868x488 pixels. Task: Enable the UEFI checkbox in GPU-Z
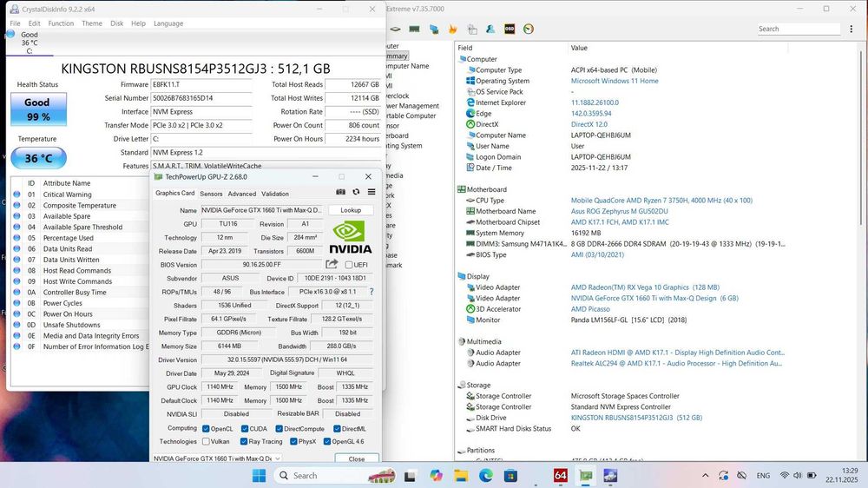tap(349, 265)
